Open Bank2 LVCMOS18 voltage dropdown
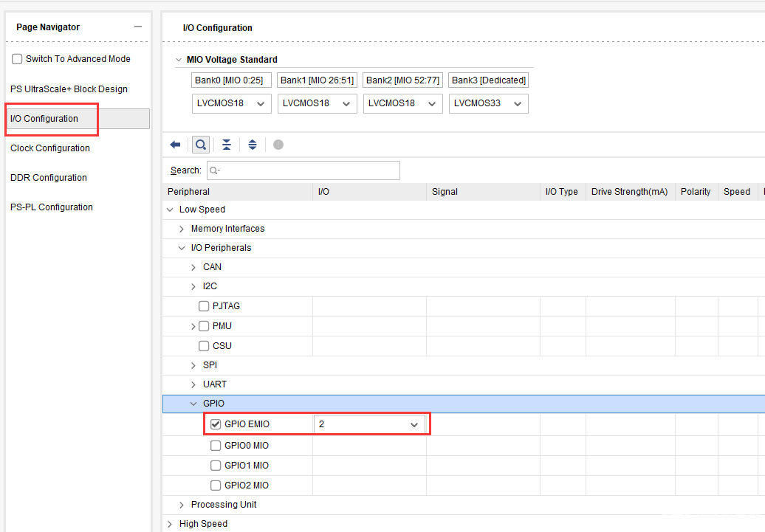 click(402, 103)
